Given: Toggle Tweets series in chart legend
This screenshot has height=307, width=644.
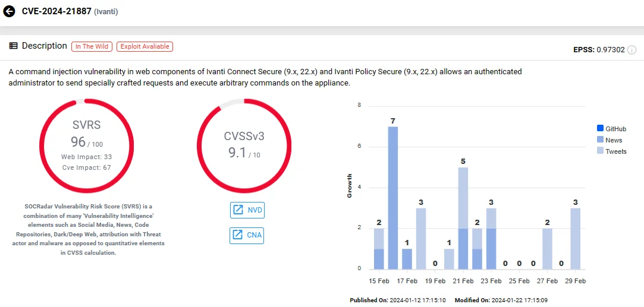Looking at the screenshot, I should [x=611, y=151].
